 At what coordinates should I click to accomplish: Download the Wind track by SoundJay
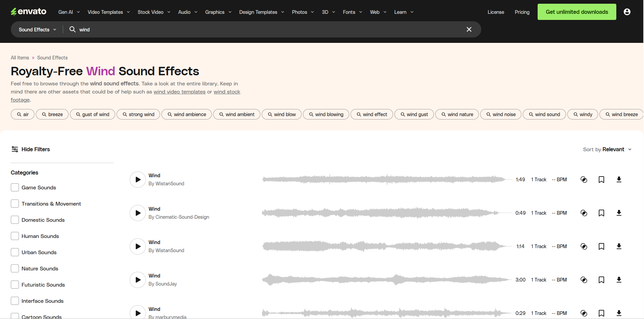(x=619, y=280)
